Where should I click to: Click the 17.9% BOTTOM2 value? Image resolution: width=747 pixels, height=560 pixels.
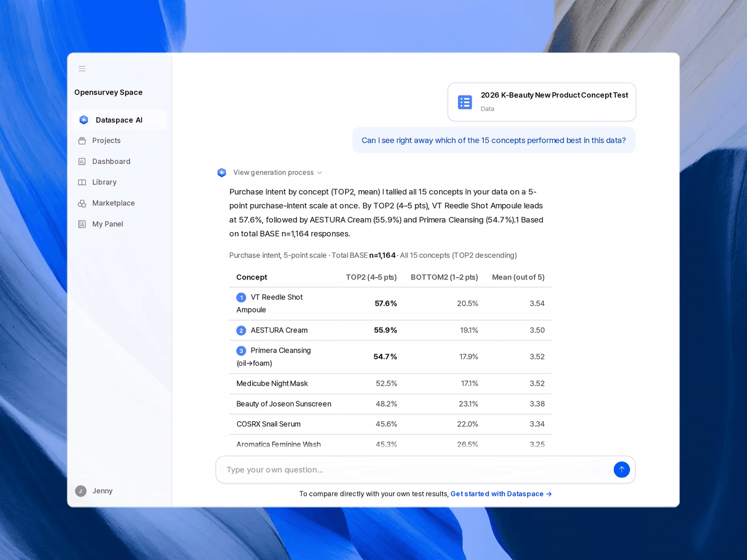point(469,356)
